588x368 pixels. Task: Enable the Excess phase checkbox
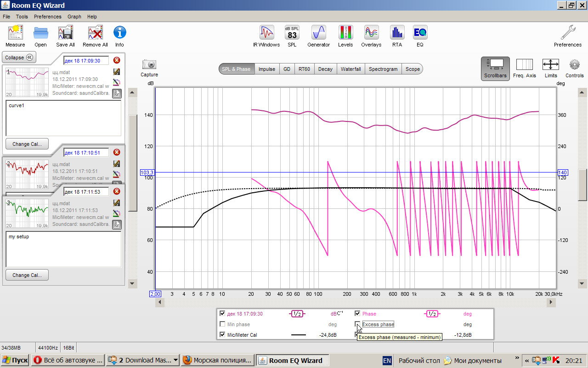pyautogui.click(x=358, y=324)
